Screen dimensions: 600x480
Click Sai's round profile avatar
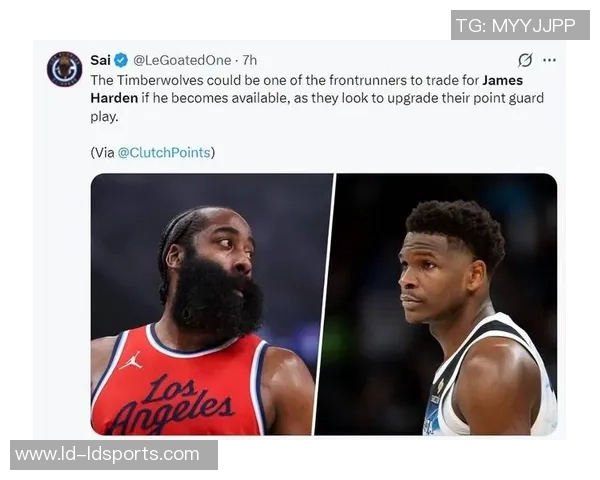click(x=64, y=69)
